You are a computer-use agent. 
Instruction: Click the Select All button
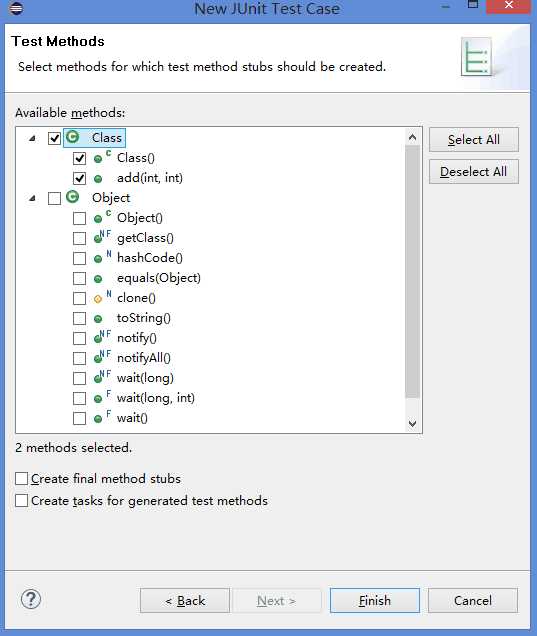pos(474,140)
